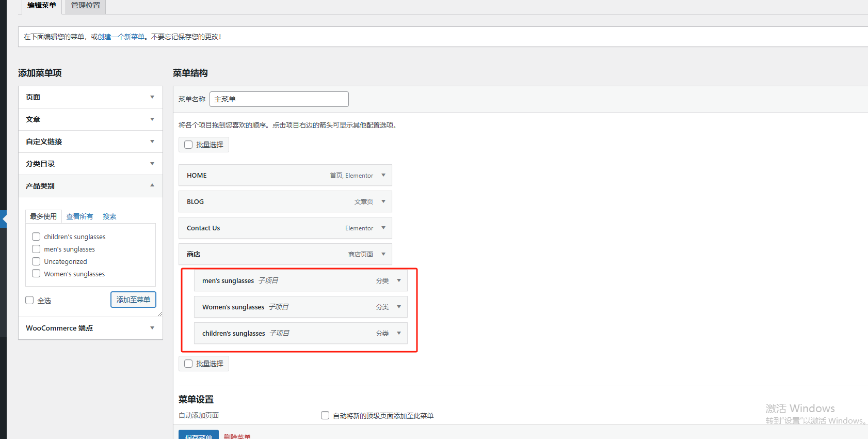Switch to the 管理位置 tab

pos(86,6)
